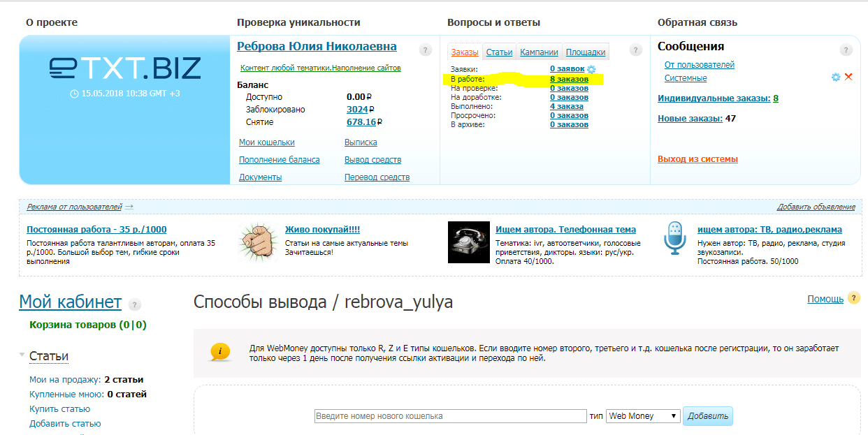The width and height of the screenshot is (868, 435).
Task: Open help icon next to Площадки tab
Action: [635, 50]
